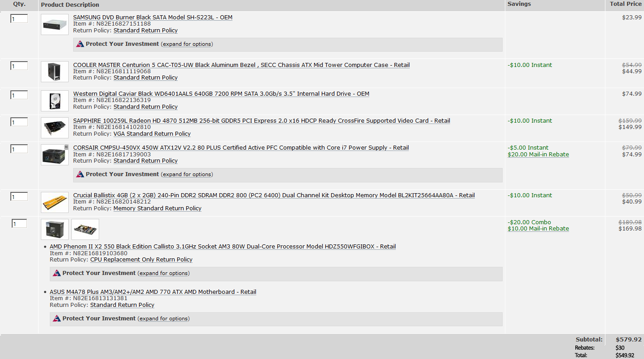Screen dimensions: 644x359
Task: Select quantity box for Crucial Ballistix memory
Action: click(x=19, y=197)
